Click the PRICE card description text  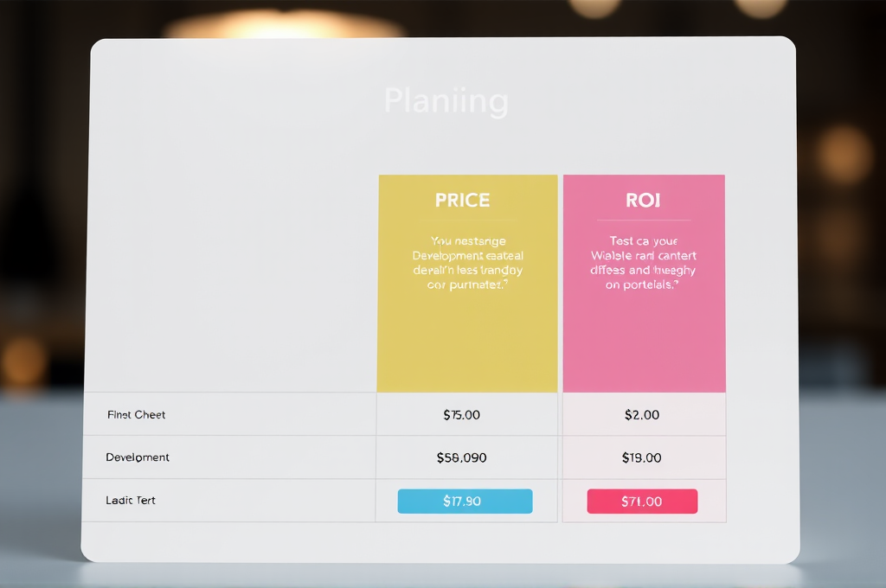pyautogui.click(x=467, y=263)
